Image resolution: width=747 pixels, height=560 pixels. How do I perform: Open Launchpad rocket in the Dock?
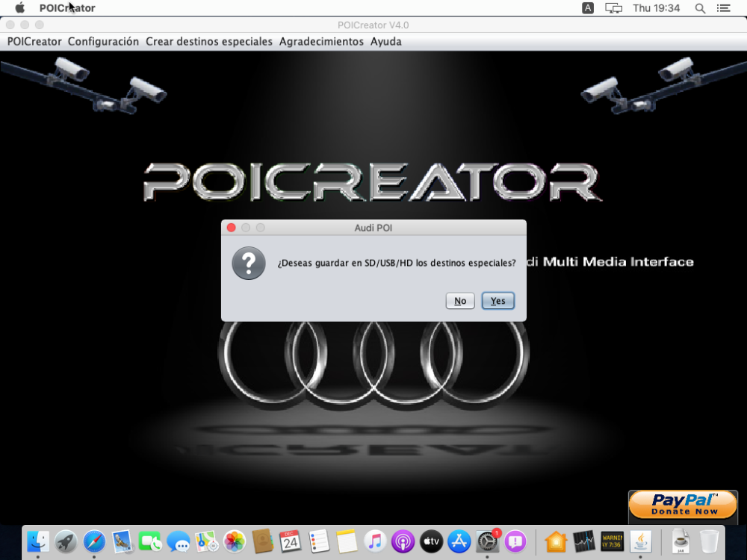[66, 541]
